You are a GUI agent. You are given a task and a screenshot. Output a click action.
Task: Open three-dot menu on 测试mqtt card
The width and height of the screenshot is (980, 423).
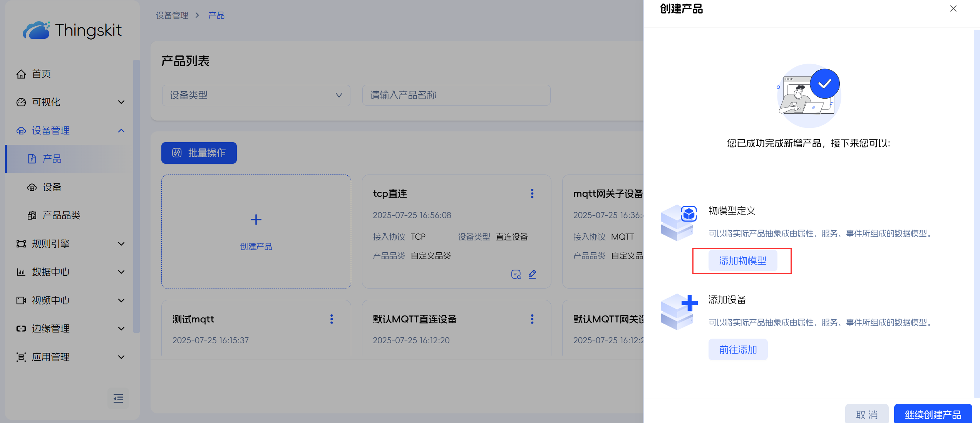[x=332, y=319]
